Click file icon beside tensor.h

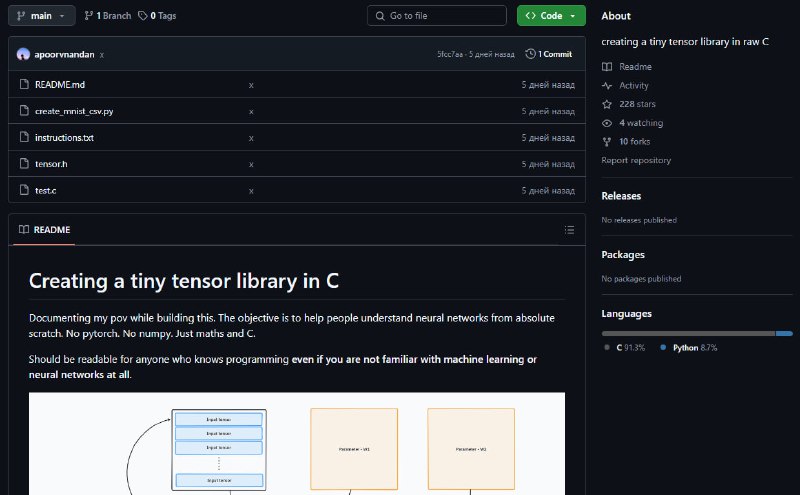(x=24, y=163)
